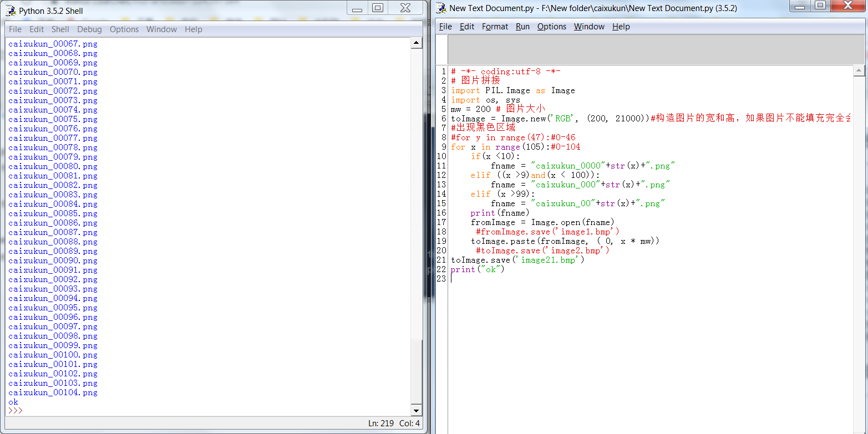Open Options menu in editor window
This screenshot has width=868, height=434.
coord(552,27)
